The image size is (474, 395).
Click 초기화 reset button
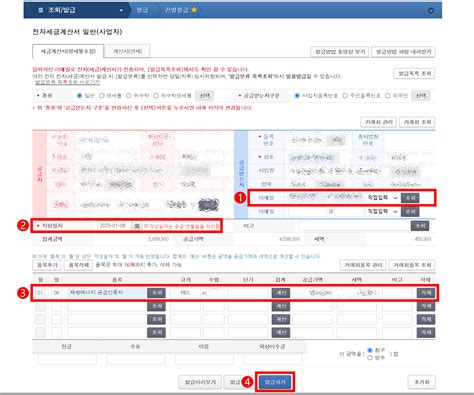422,382
